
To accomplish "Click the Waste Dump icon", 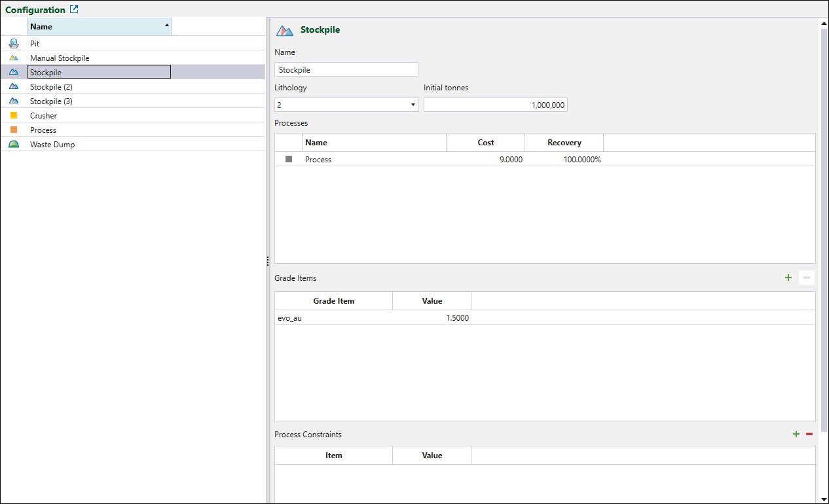I will click(x=14, y=145).
